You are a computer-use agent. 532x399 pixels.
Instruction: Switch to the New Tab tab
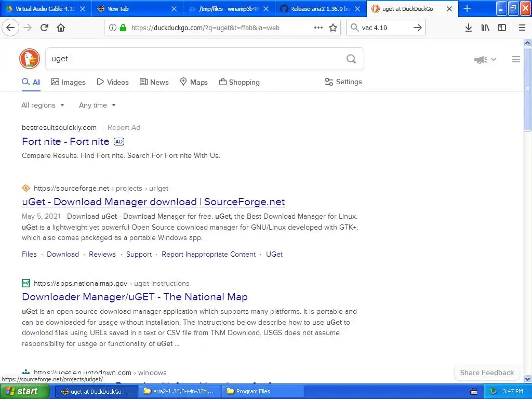[x=137, y=9]
